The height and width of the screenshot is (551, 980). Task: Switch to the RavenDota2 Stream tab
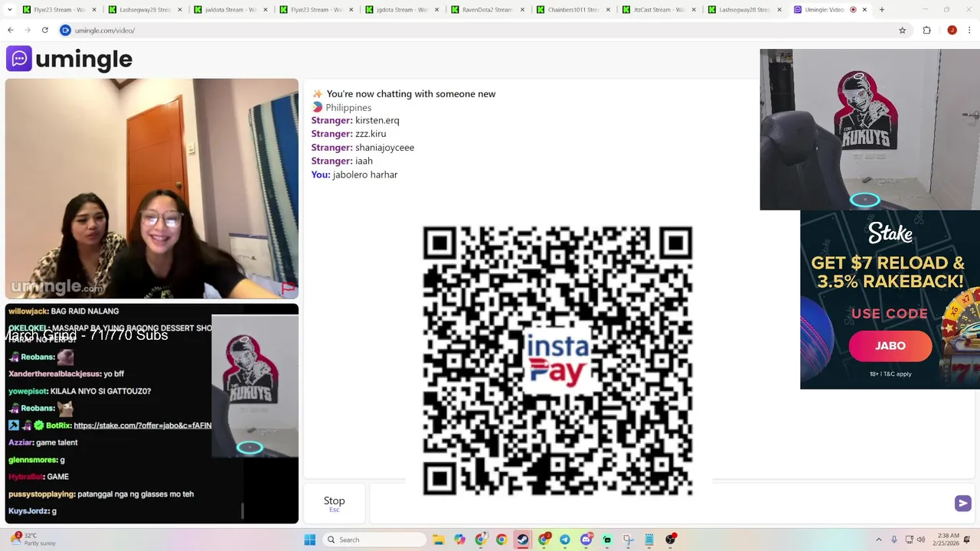[x=488, y=10]
